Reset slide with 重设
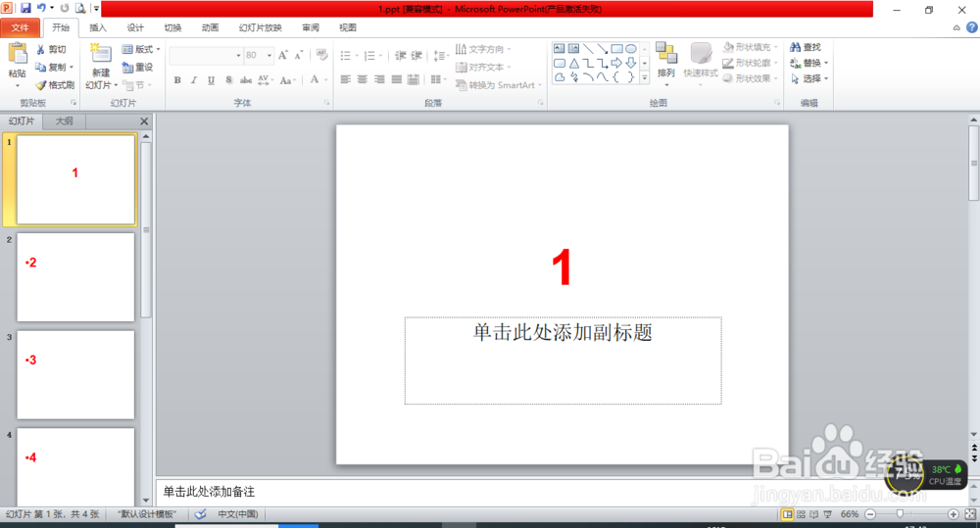This screenshot has width=980, height=528. tap(138, 68)
